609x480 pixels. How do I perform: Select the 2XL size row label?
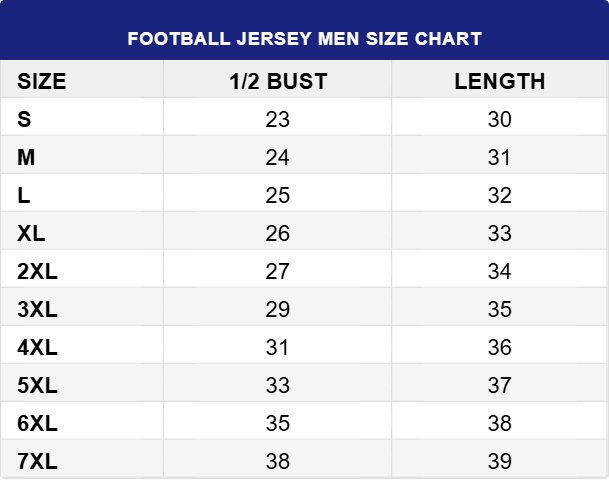pyautogui.click(x=38, y=271)
